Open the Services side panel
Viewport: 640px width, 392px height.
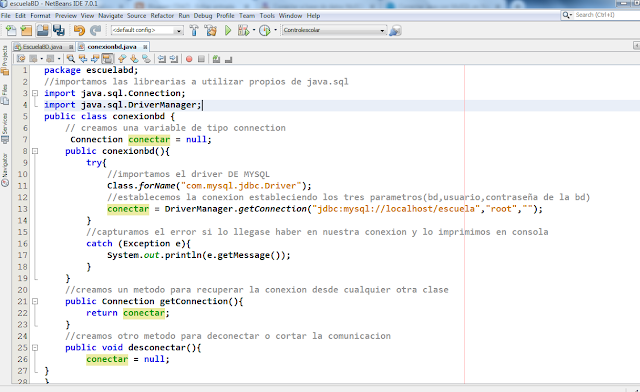point(5,128)
